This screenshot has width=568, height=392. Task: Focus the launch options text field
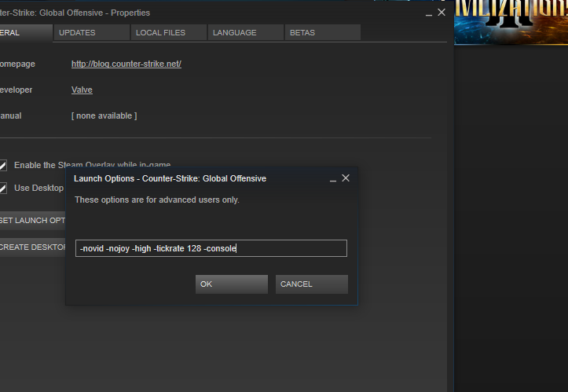point(211,248)
